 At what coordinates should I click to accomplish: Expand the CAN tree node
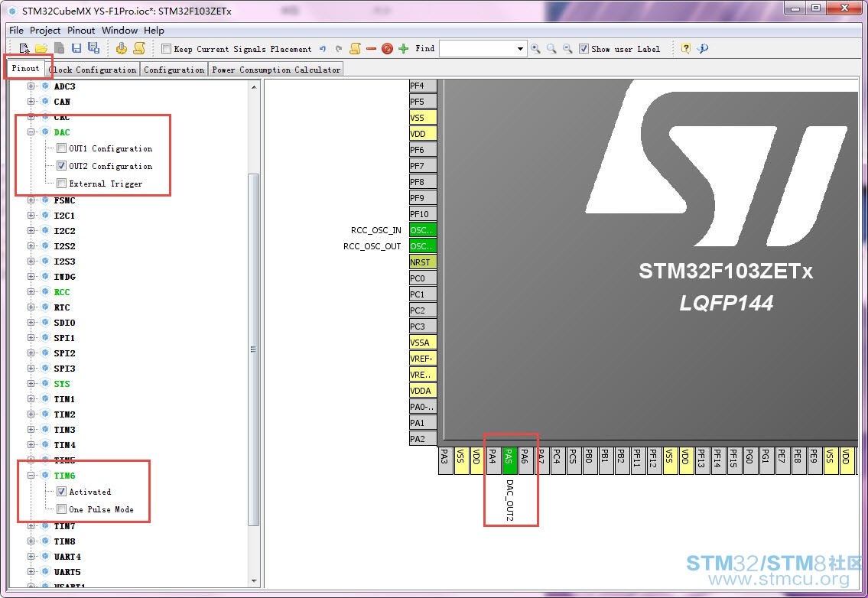(x=31, y=102)
